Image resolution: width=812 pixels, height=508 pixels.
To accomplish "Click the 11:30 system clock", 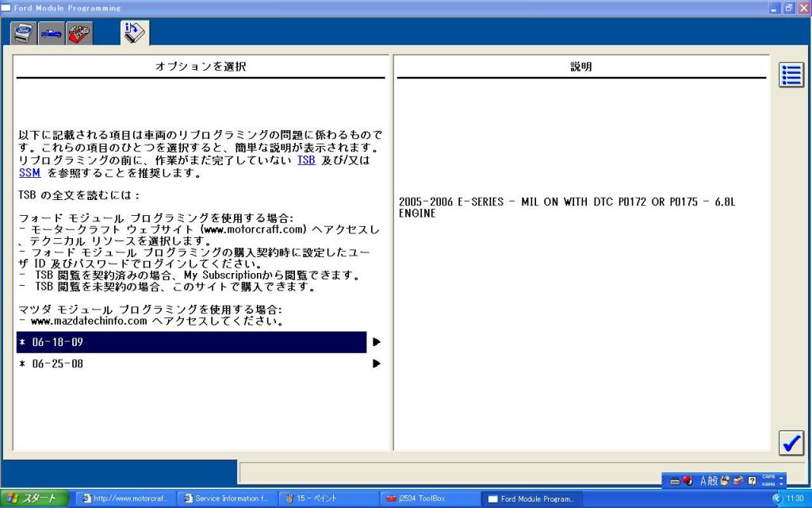I will pyautogui.click(x=795, y=498).
